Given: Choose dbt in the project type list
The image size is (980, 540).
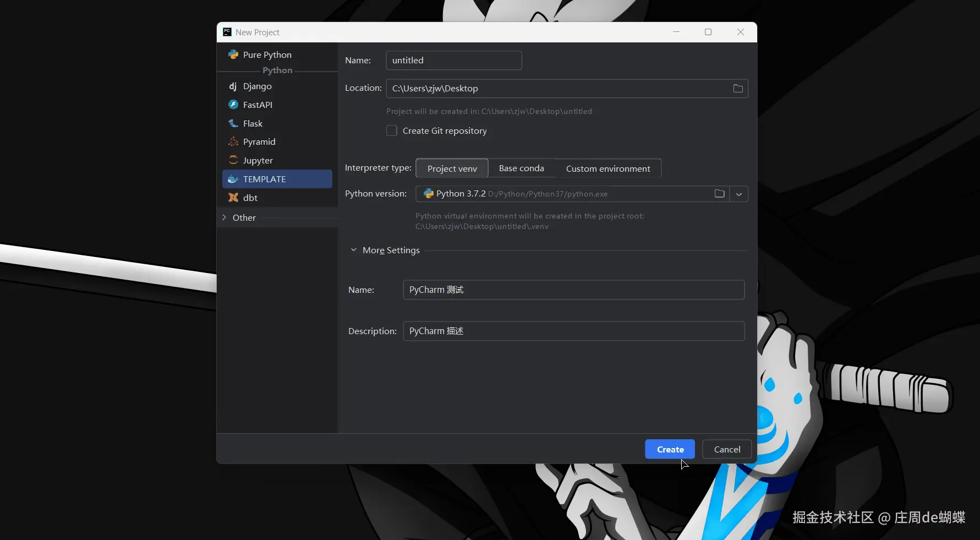Looking at the screenshot, I should 277,198.
